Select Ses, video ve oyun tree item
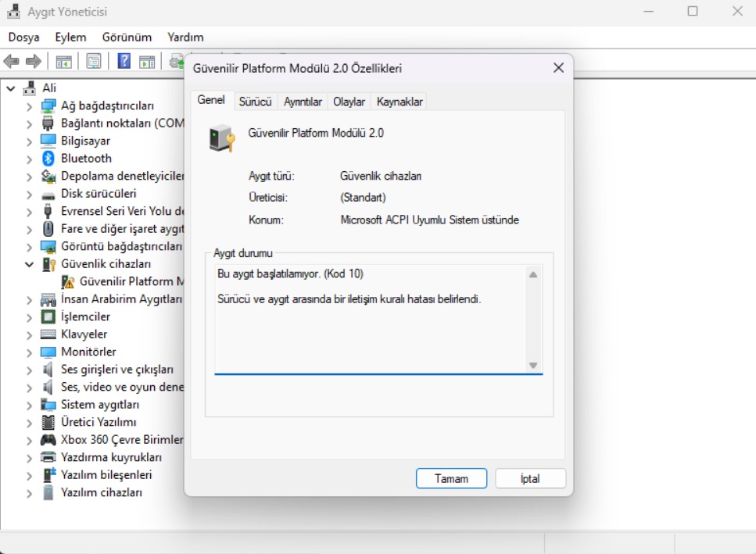 123,387
